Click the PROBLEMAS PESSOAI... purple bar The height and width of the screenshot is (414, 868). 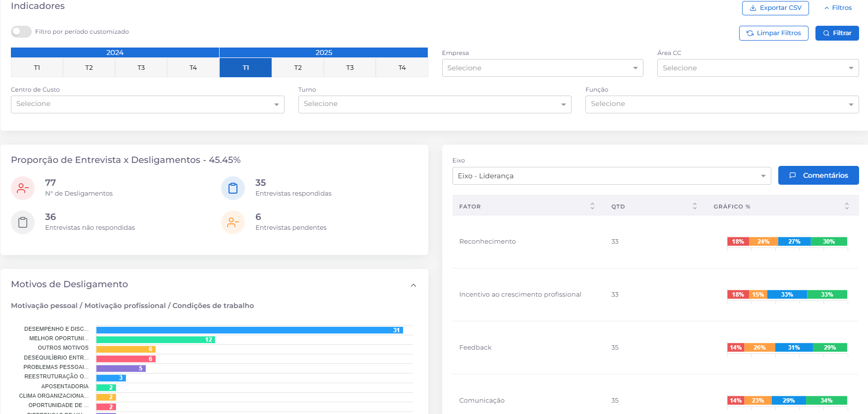[120, 368]
